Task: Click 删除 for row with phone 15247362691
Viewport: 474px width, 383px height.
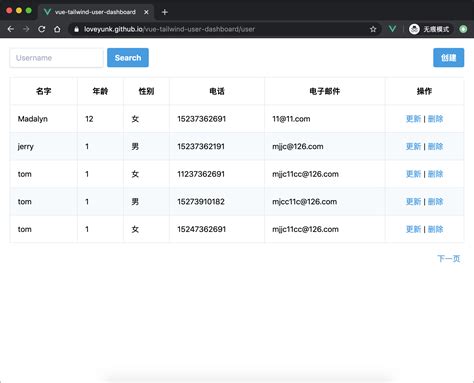Action: 435,229
